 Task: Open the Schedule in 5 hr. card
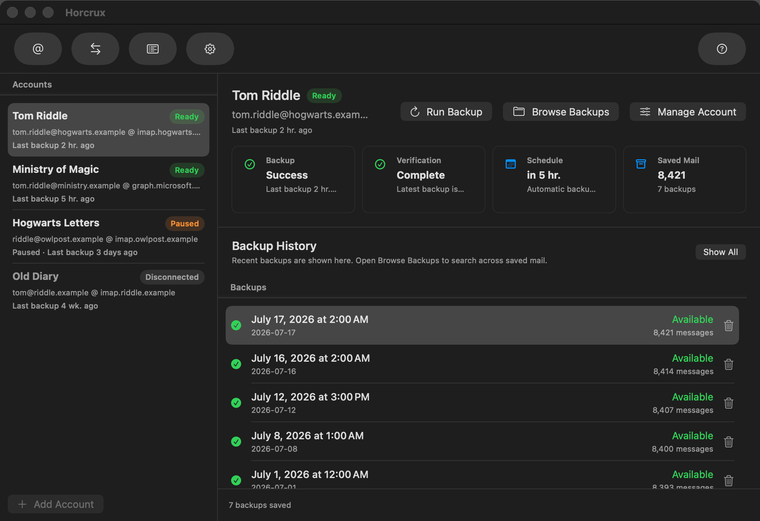[x=554, y=179]
